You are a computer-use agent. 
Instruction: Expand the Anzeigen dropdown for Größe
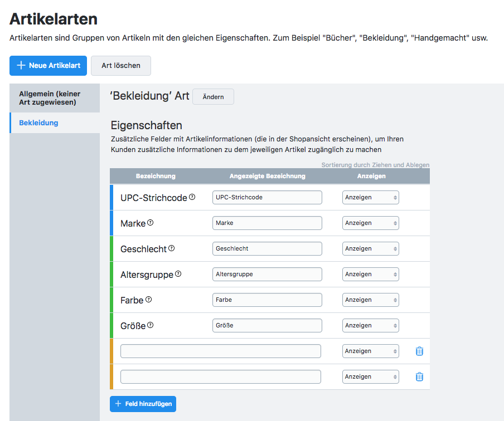tap(370, 325)
